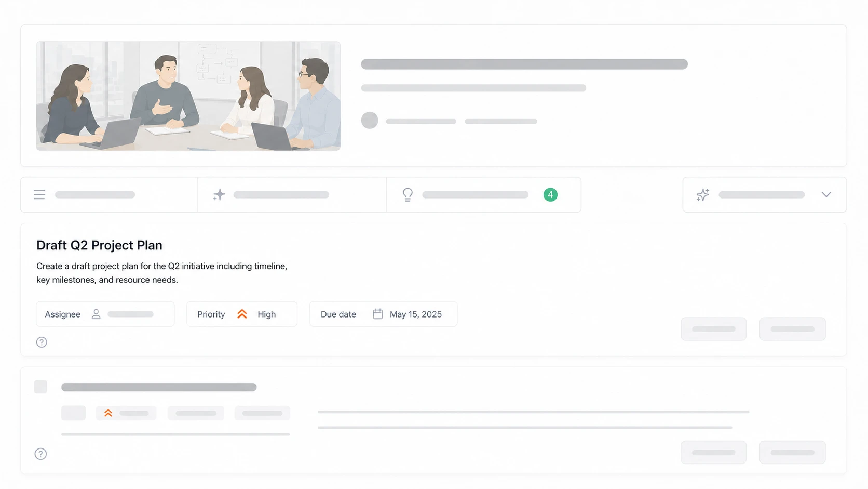Open the Due date May 15, 2025 field
The image size is (868, 489).
[x=384, y=314]
